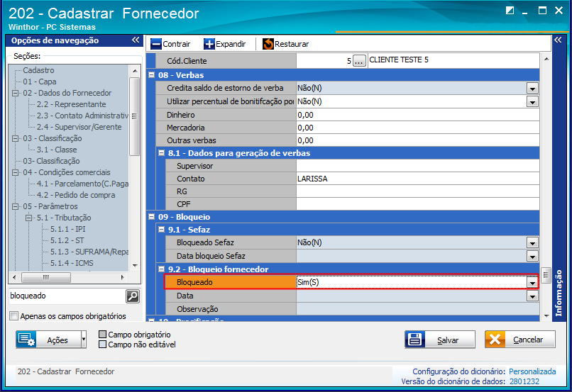
Task: Open Credita saldo de estorno dropdown
Action: point(532,88)
